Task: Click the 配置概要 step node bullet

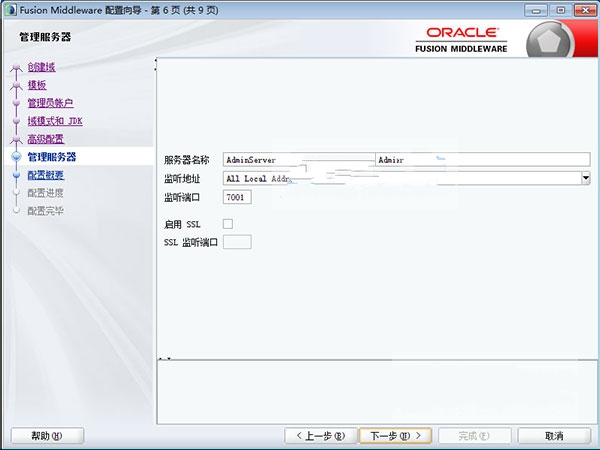Action: click(16, 175)
